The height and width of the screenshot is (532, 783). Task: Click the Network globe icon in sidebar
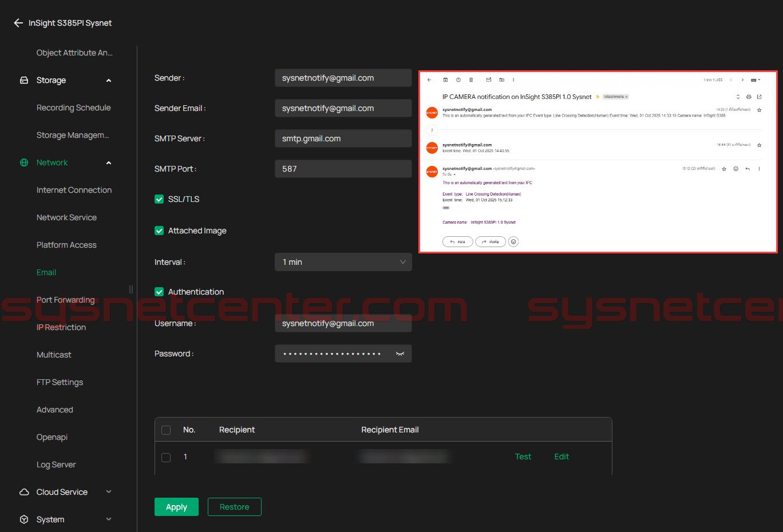pos(24,163)
